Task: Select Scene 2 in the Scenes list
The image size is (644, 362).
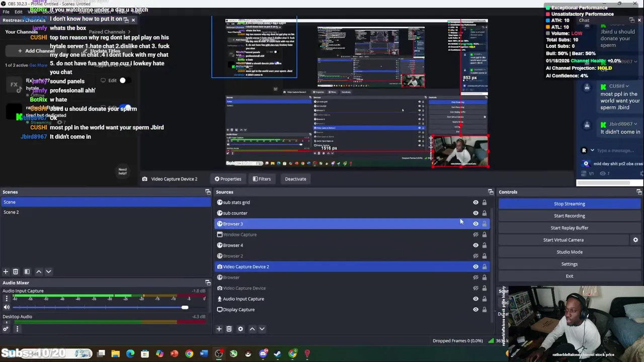Action: [106, 212]
